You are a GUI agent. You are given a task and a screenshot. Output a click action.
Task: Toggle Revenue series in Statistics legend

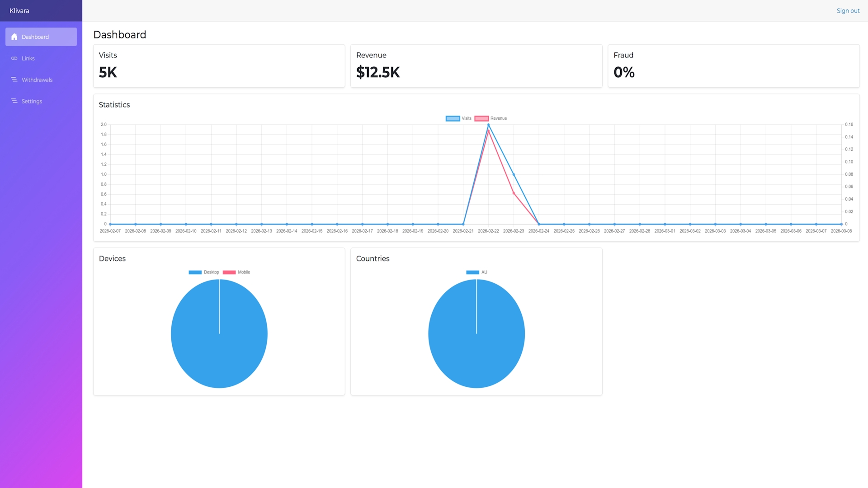(x=498, y=118)
